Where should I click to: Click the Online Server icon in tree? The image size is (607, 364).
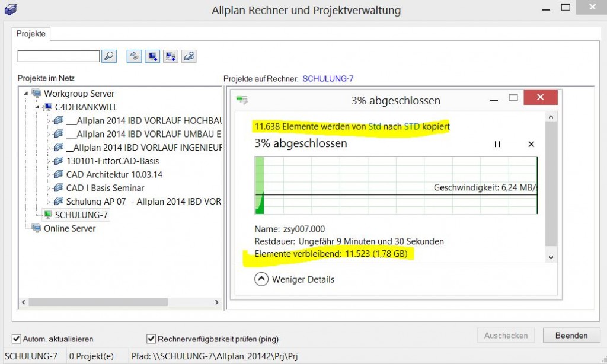[37, 228]
